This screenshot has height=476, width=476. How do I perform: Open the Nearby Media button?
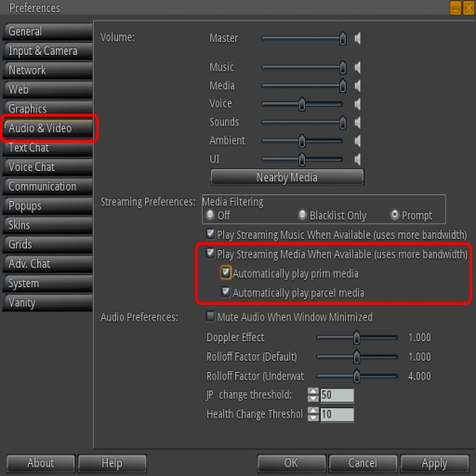(x=287, y=178)
